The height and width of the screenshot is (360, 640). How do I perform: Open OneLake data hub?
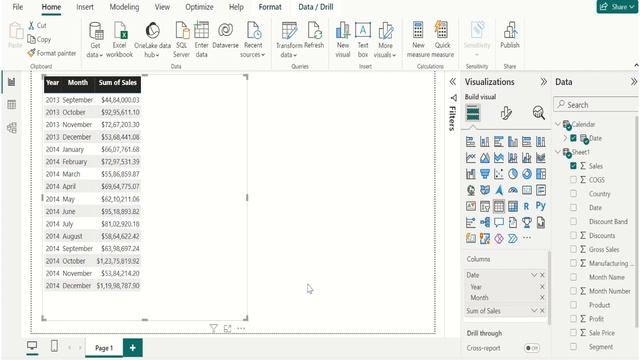click(152, 40)
